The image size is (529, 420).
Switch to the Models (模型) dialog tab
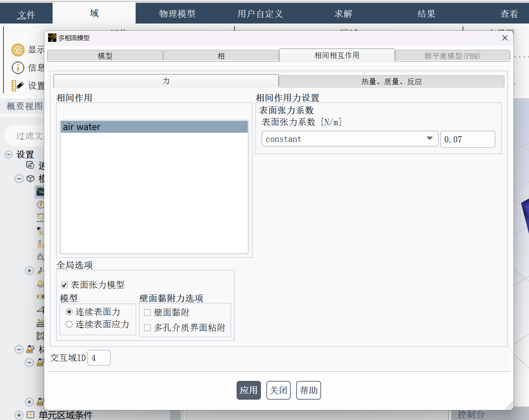click(105, 56)
